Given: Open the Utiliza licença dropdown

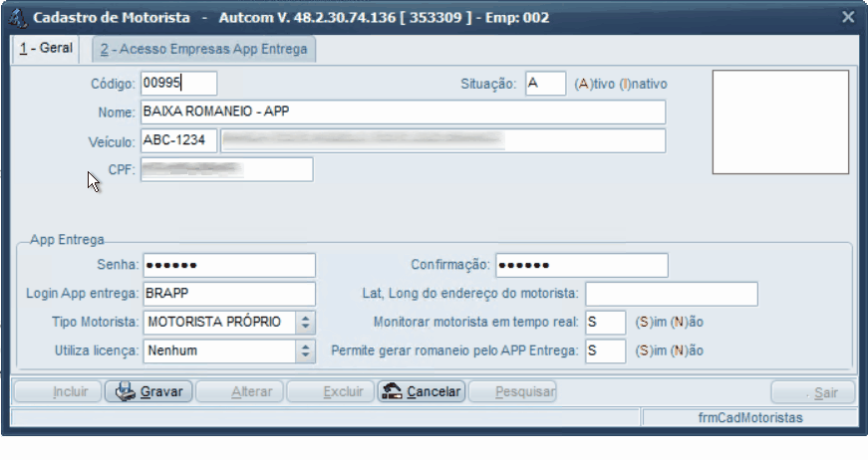Looking at the screenshot, I should click(x=305, y=351).
